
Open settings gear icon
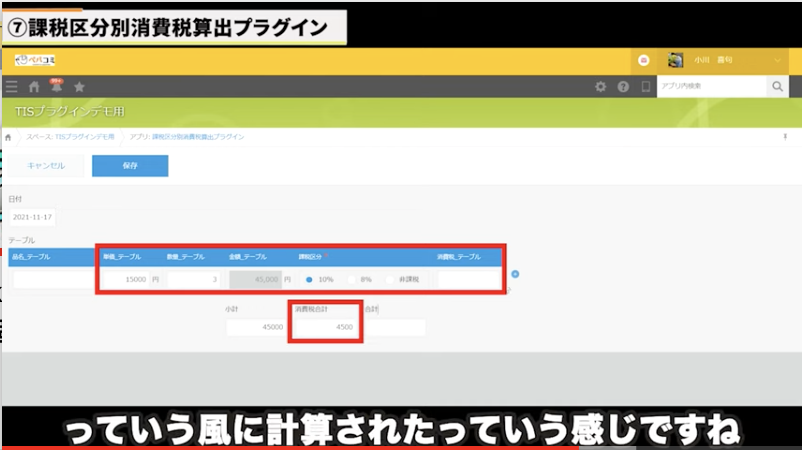click(x=600, y=87)
